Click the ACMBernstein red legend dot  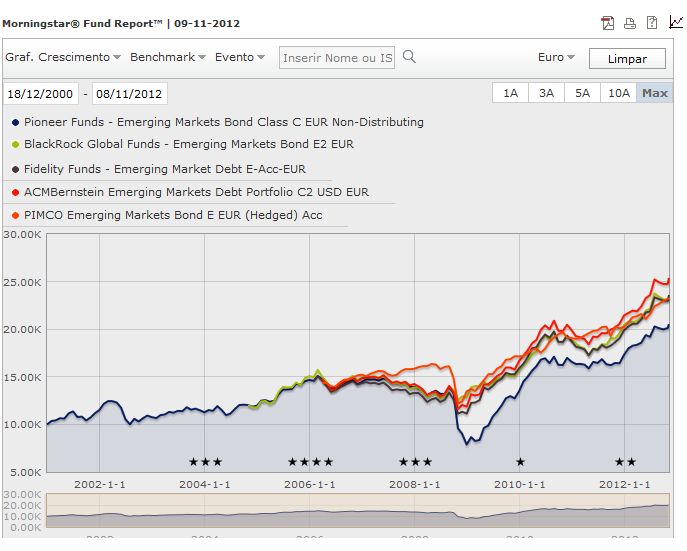click(15, 192)
